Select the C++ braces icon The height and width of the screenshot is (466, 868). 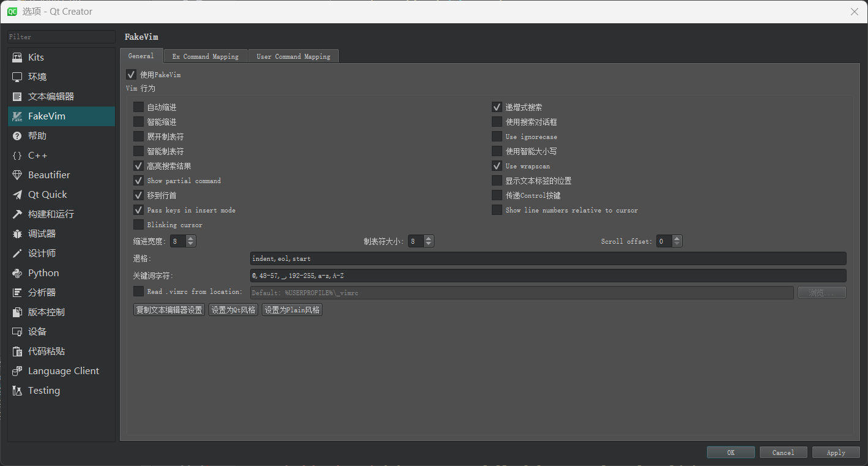point(17,156)
